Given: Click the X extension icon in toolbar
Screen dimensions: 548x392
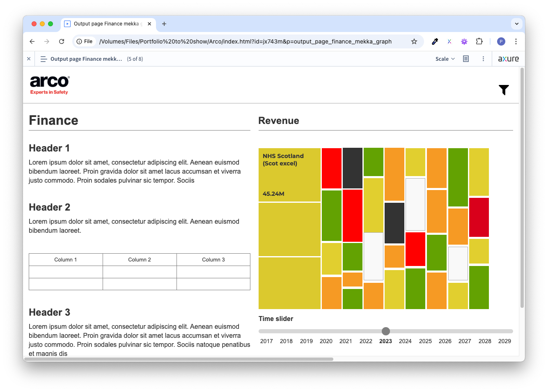Looking at the screenshot, I should 449,41.
